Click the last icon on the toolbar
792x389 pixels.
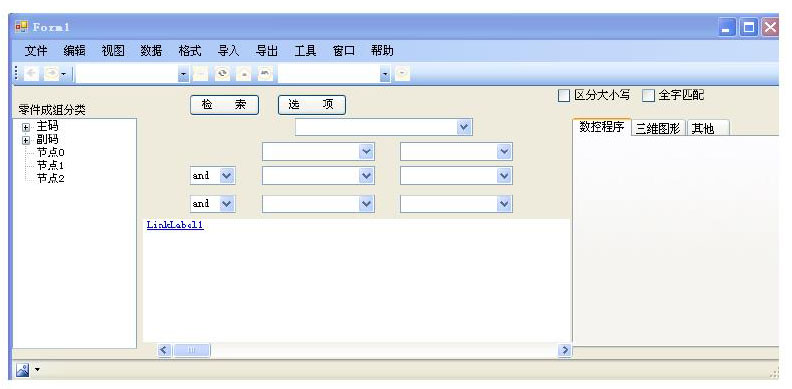[402, 75]
